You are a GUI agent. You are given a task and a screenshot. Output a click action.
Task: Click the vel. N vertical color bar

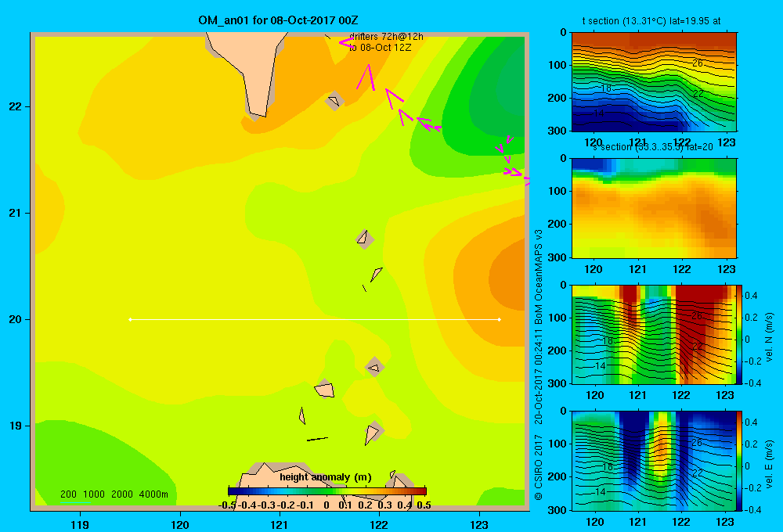pyautogui.click(x=740, y=334)
